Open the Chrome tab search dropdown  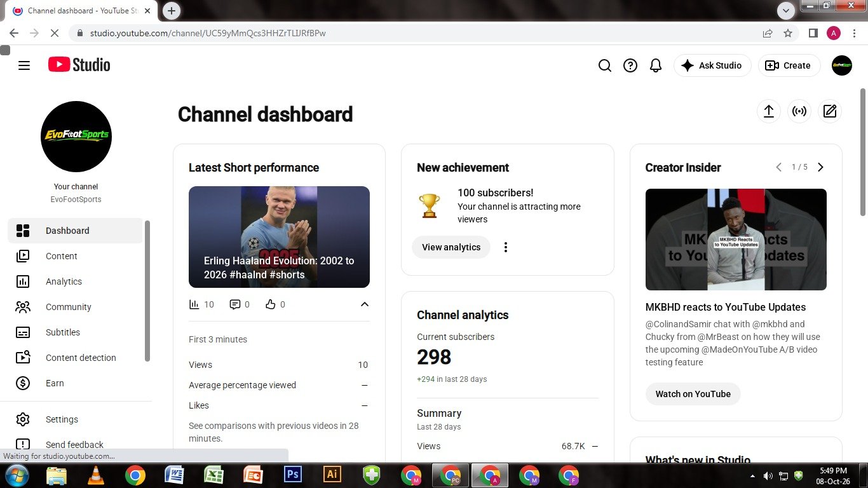point(786,11)
